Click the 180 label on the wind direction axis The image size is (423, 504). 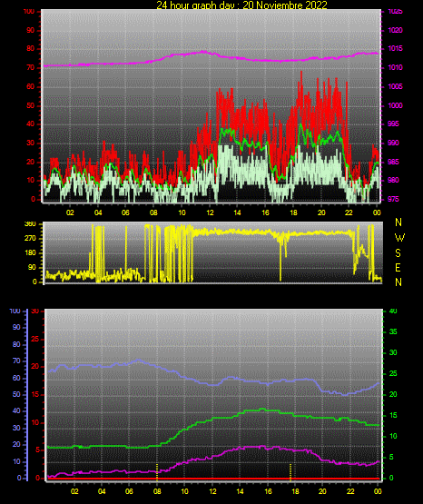click(x=30, y=253)
